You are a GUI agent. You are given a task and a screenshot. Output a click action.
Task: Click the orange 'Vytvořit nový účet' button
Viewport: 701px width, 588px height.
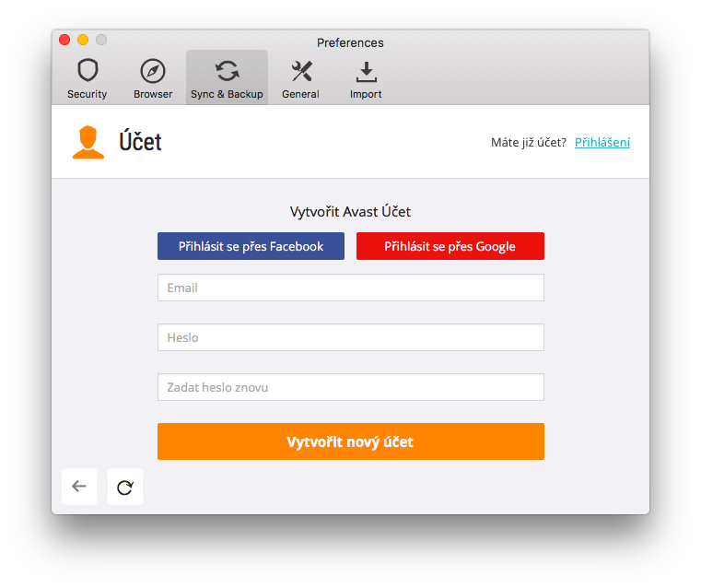(x=350, y=441)
